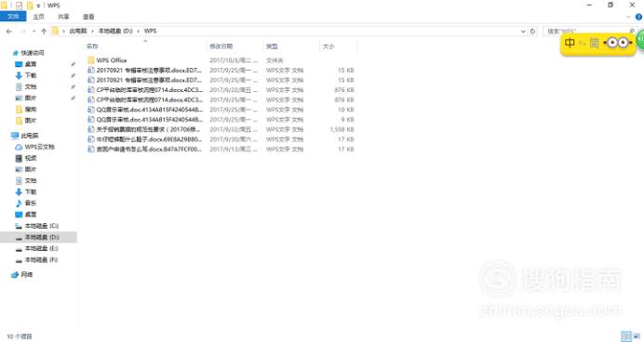Viewport: 644px width, 342px height.
Task: Toggle the 中 Chinese mode on IME bar
Action: 570,43
